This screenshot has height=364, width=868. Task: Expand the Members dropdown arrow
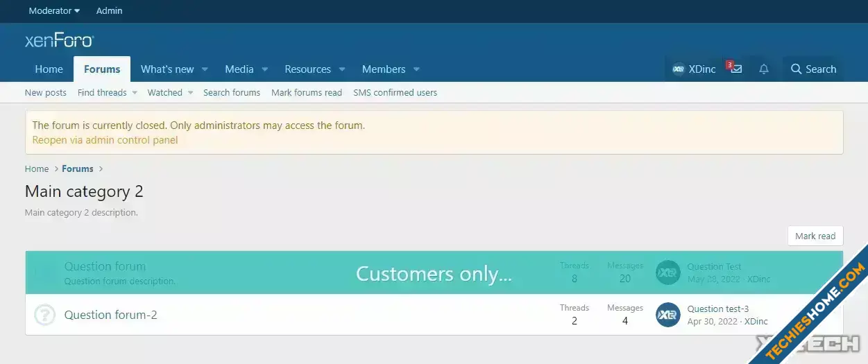tap(416, 69)
